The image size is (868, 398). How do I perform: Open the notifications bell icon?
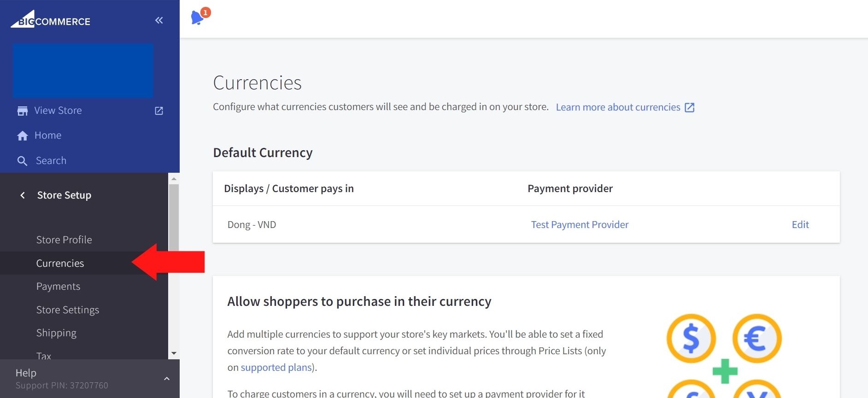click(198, 18)
